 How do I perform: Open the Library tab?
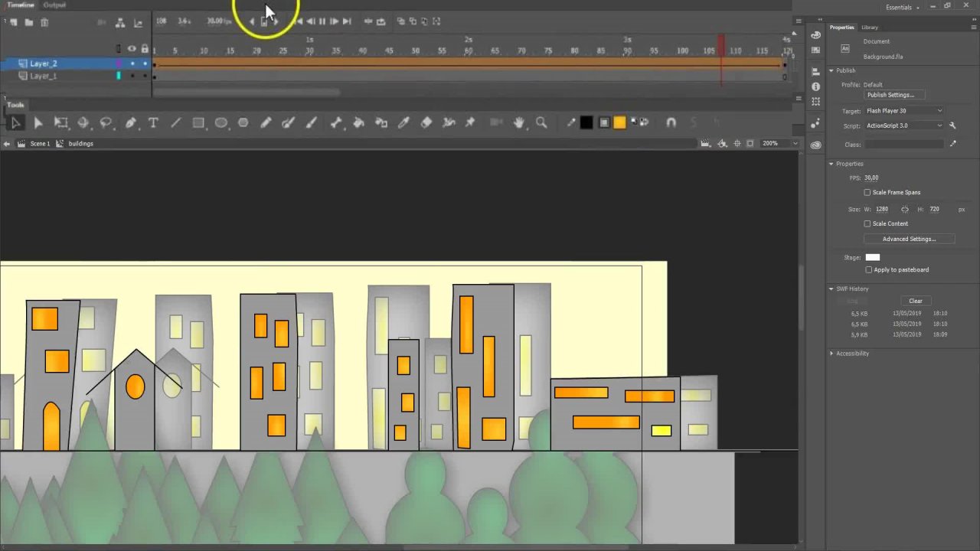[870, 28]
